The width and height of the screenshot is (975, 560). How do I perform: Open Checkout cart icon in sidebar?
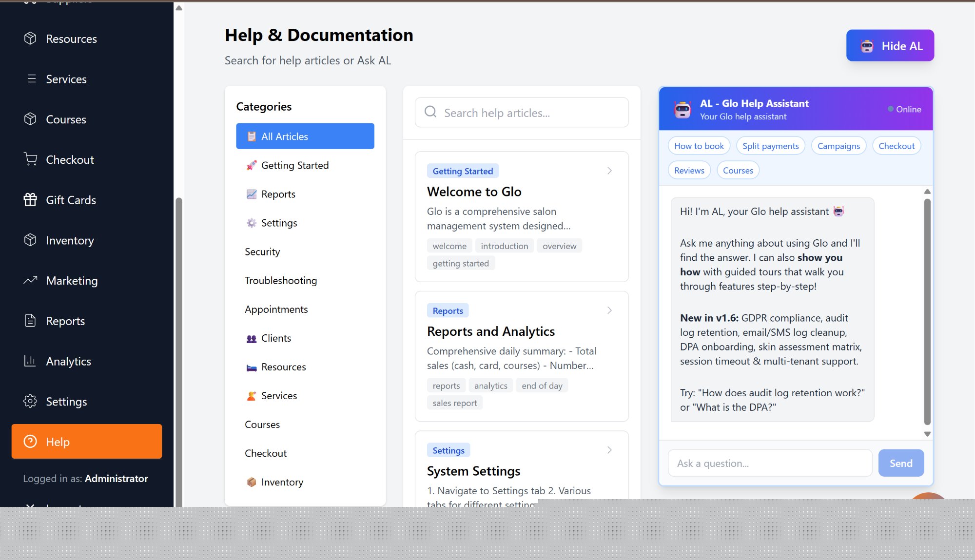tap(30, 159)
